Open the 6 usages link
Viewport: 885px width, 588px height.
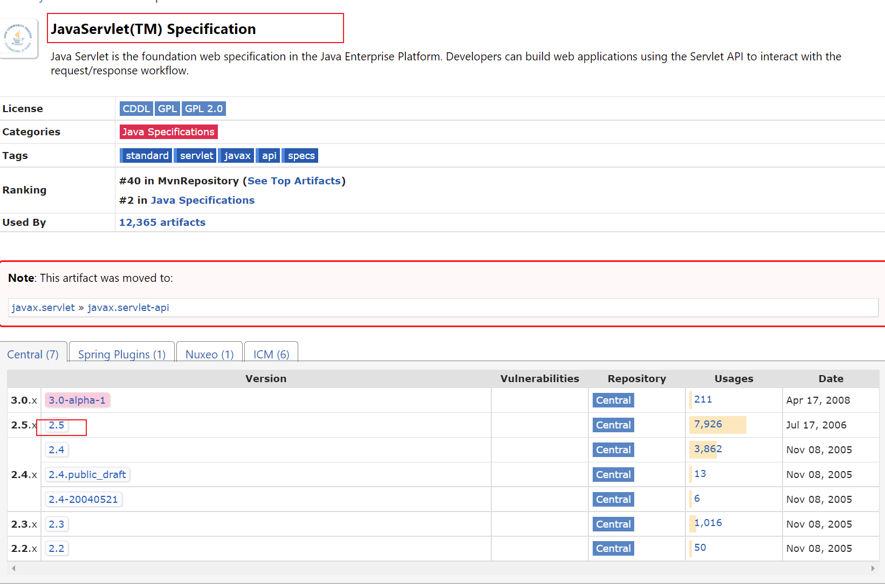(x=697, y=499)
